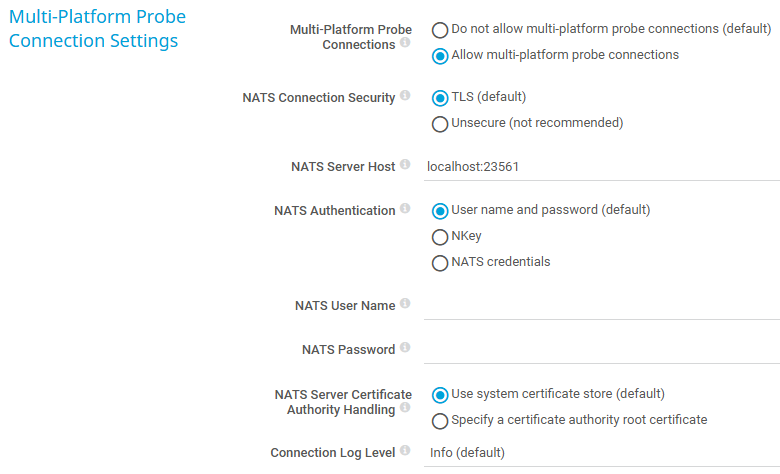Click info icon next to NATS Server Host
The height and width of the screenshot is (474, 780).
405,164
